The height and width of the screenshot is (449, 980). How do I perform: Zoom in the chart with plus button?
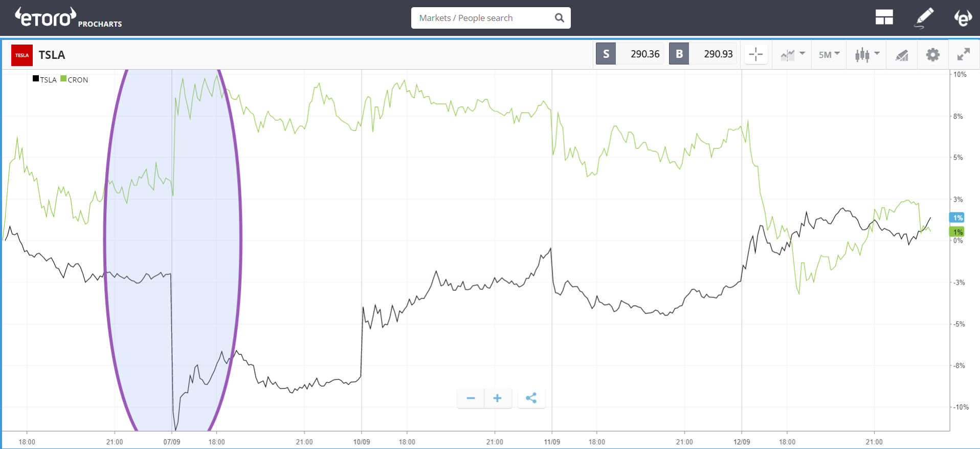click(497, 398)
